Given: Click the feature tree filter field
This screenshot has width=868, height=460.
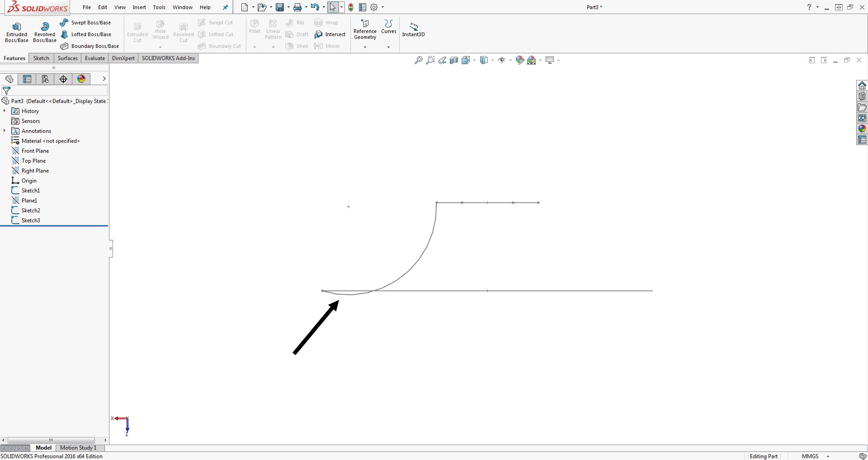Looking at the screenshot, I should pos(54,91).
